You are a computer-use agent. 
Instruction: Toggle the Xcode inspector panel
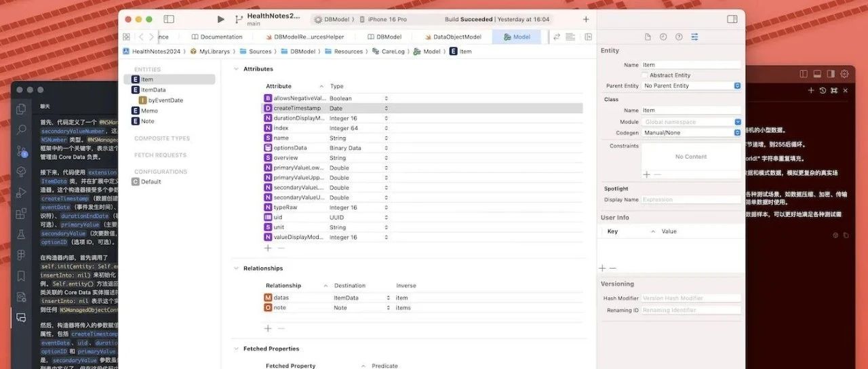tap(732, 20)
